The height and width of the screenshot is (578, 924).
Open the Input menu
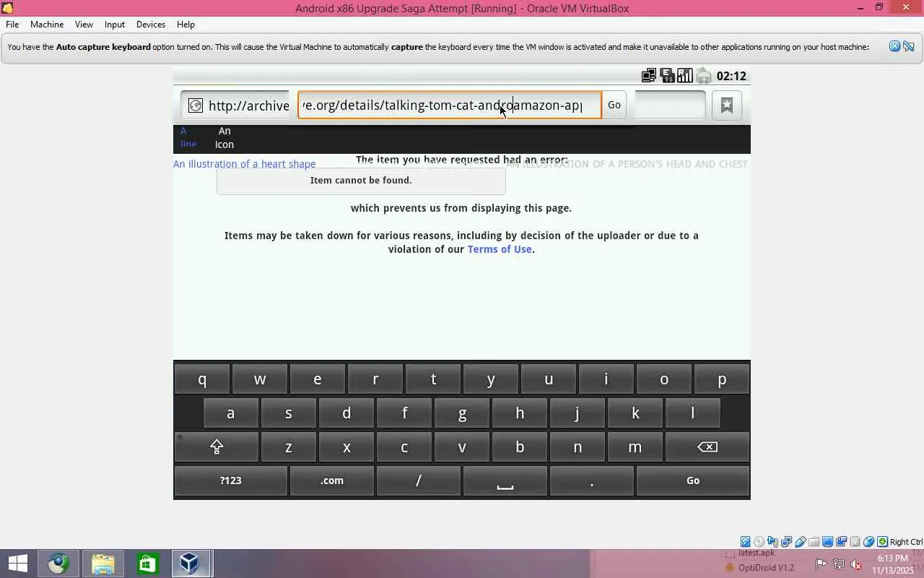[114, 24]
